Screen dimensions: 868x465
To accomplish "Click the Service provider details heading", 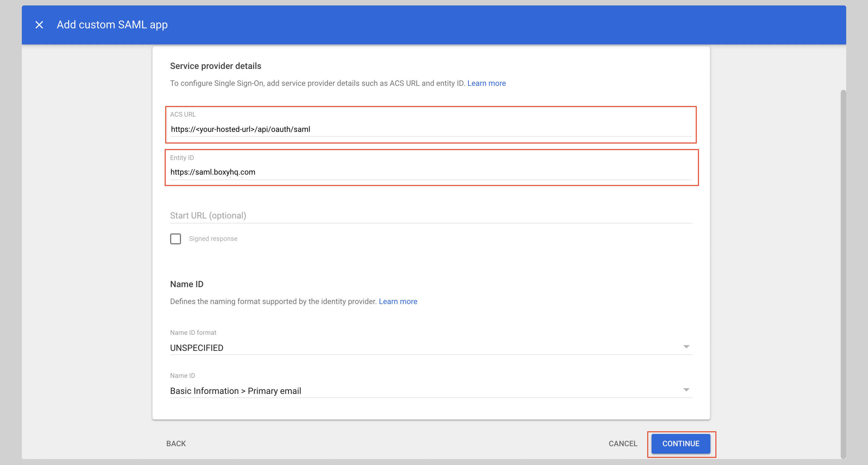I will pos(216,66).
